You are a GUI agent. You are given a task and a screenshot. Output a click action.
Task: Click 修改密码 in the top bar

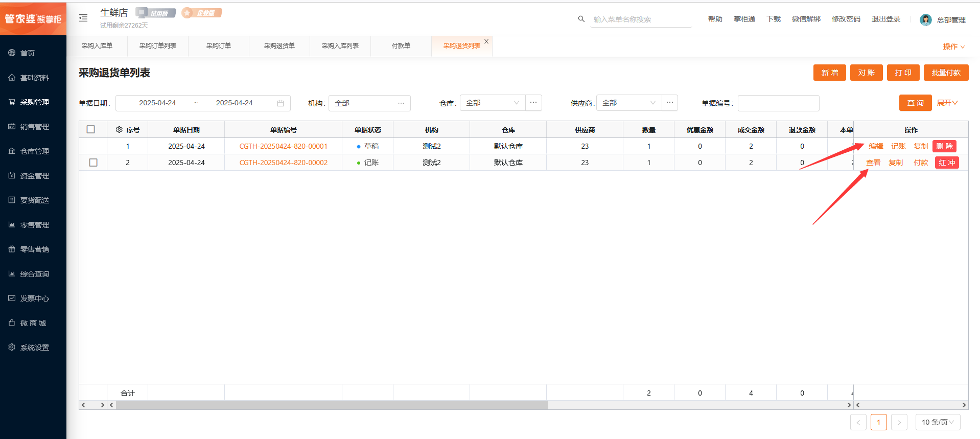coord(846,19)
